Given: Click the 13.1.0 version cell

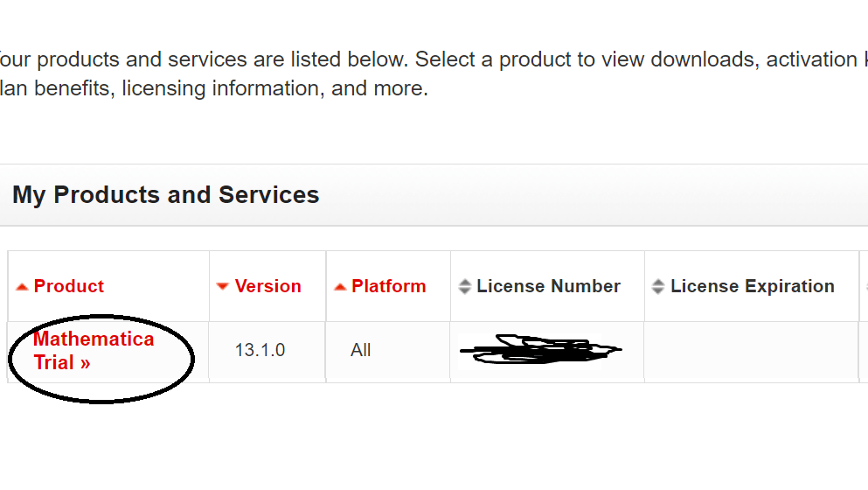Looking at the screenshot, I should [x=260, y=350].
